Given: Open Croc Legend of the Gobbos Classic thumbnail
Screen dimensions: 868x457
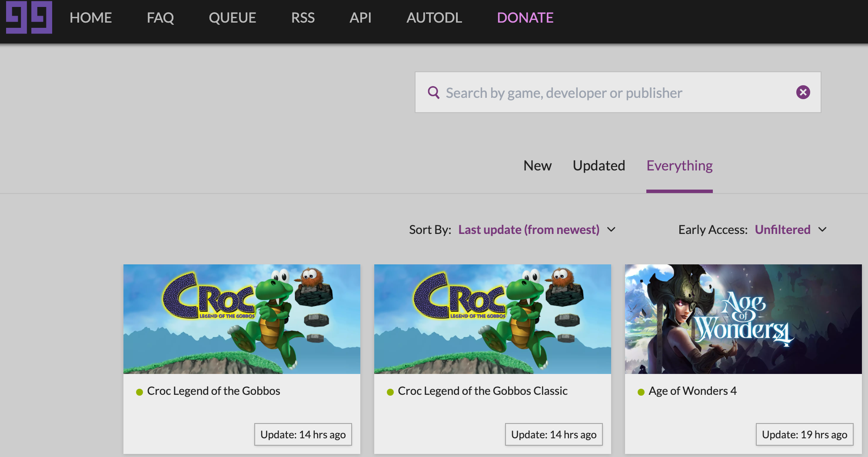Looking at the screenshot, I should 492,319.
